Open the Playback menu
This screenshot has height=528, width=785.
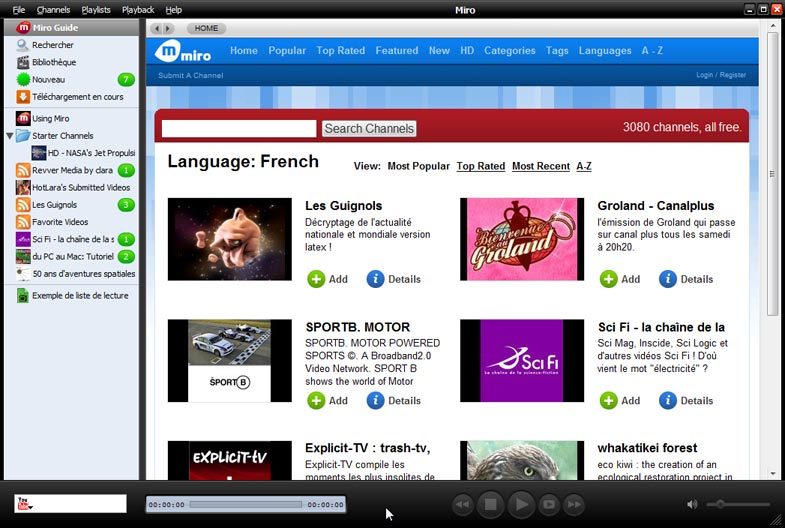[x=138, y=9]
